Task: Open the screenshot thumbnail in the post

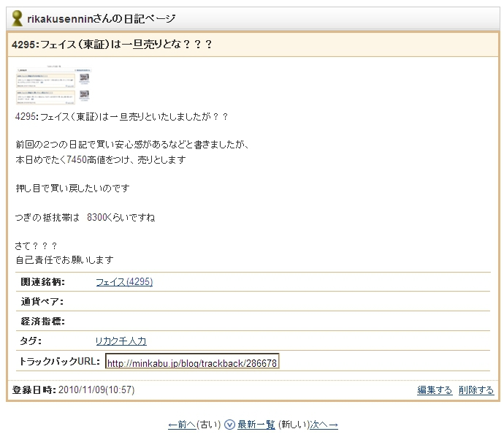Action: coord(53,86)
